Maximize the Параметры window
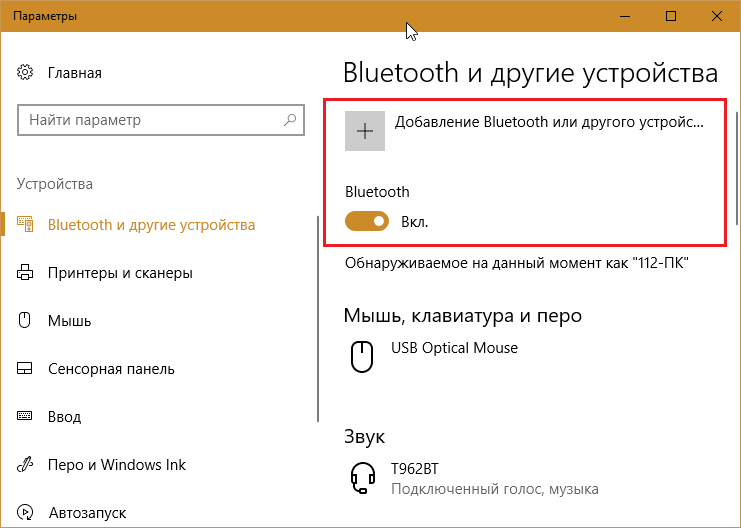The image size is (741, 528). [671, 16]
